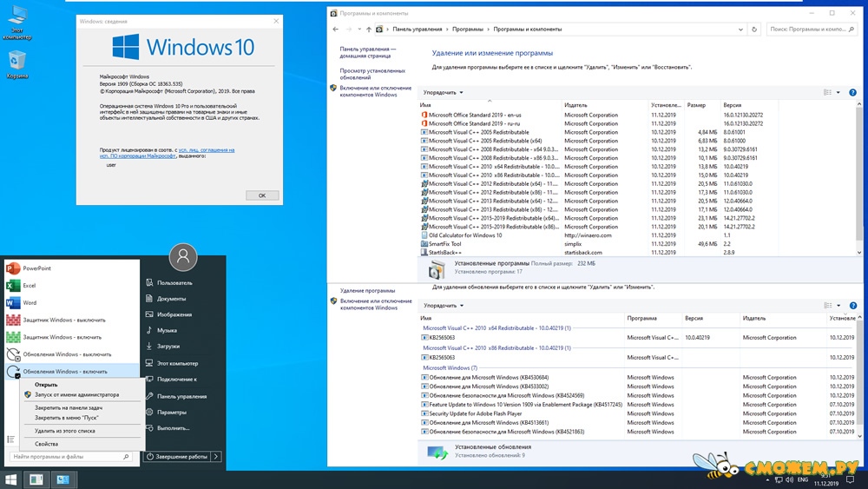Select Открыть in context menu
This screenshot has height=489, width=868.
coord(46,384)
